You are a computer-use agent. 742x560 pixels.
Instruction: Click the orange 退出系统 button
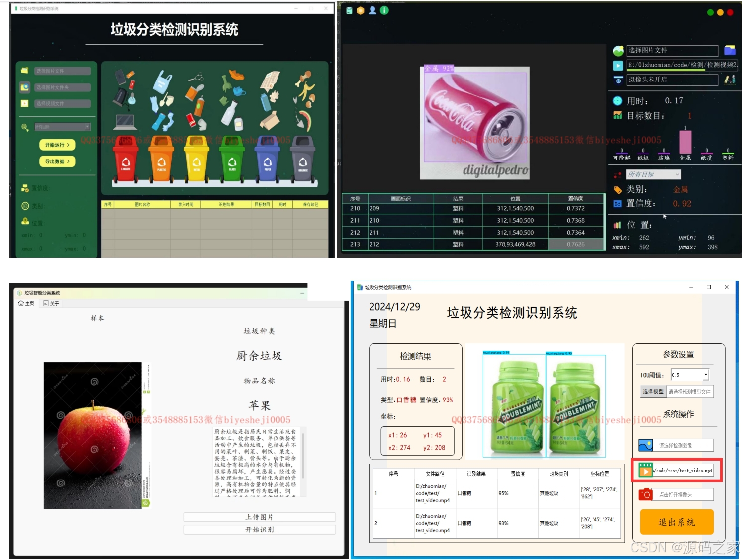click(x=676, y=522)
